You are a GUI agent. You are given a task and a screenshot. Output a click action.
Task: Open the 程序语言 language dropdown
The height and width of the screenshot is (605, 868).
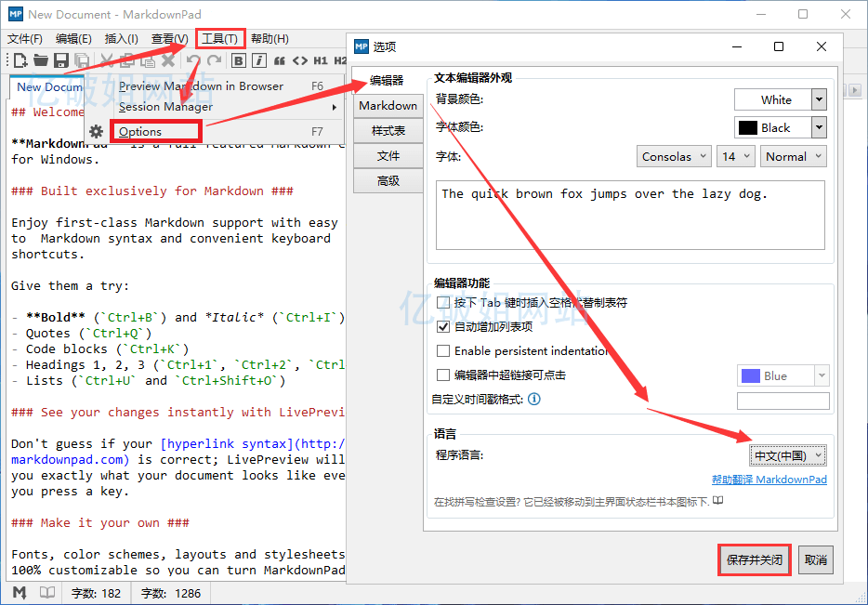coord(787,454)
